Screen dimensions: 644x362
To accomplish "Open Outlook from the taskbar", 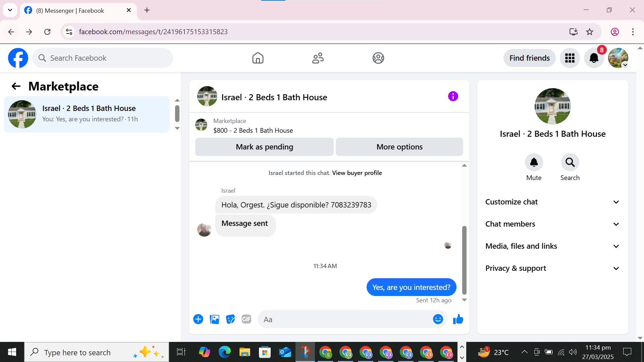I will click(x=285, y=352).
